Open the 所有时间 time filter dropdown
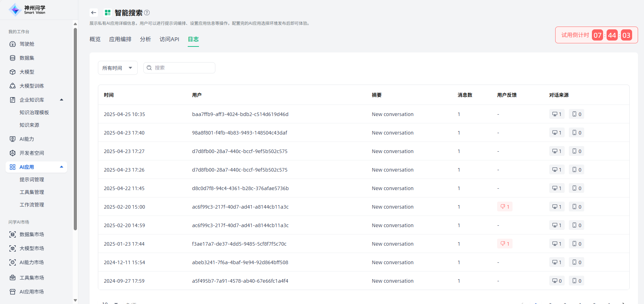This screenshot has height=304, width=644. tap(118, 68)
